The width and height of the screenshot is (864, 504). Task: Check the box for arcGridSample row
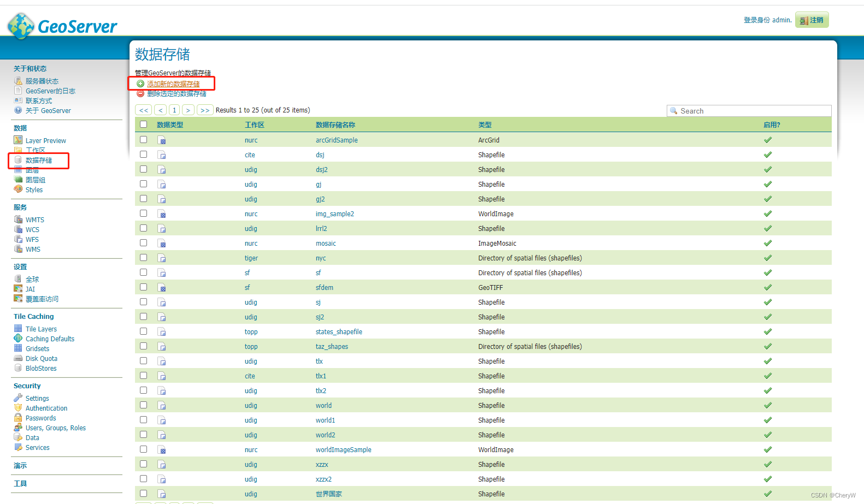[x=143, y=140]
